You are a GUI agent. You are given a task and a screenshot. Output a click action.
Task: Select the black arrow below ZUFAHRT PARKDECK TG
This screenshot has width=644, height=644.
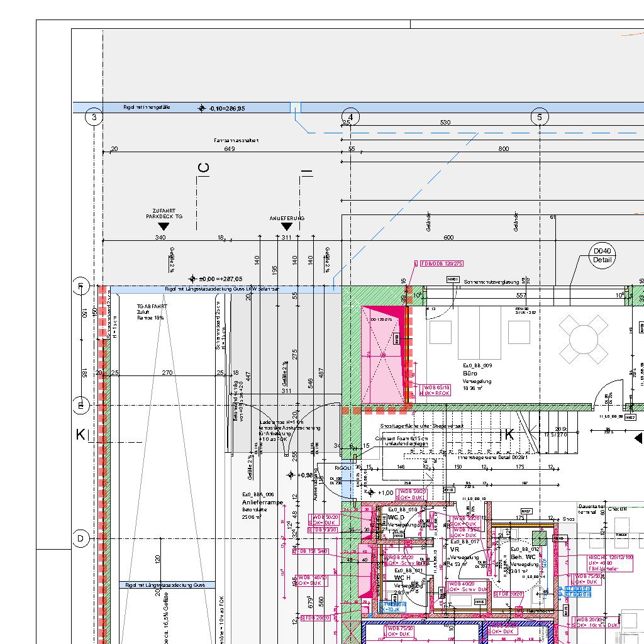(164, 226)
